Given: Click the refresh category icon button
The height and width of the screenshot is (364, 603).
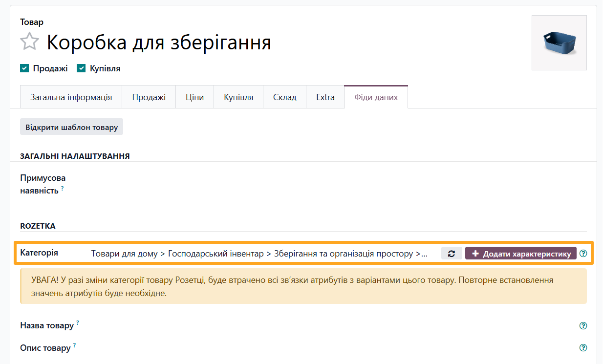Looking at the screenshot, I should tap(452, 254).
